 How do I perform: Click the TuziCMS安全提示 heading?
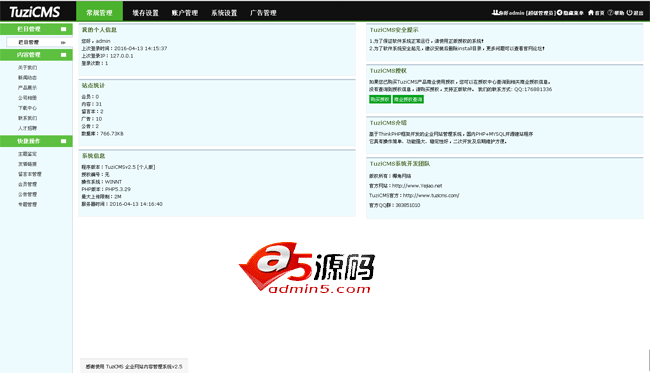pos(394,30)
